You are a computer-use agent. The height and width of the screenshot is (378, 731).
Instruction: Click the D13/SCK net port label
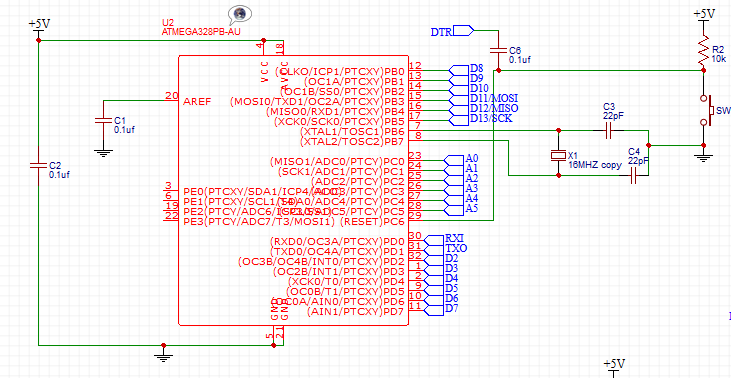(491, 119)
